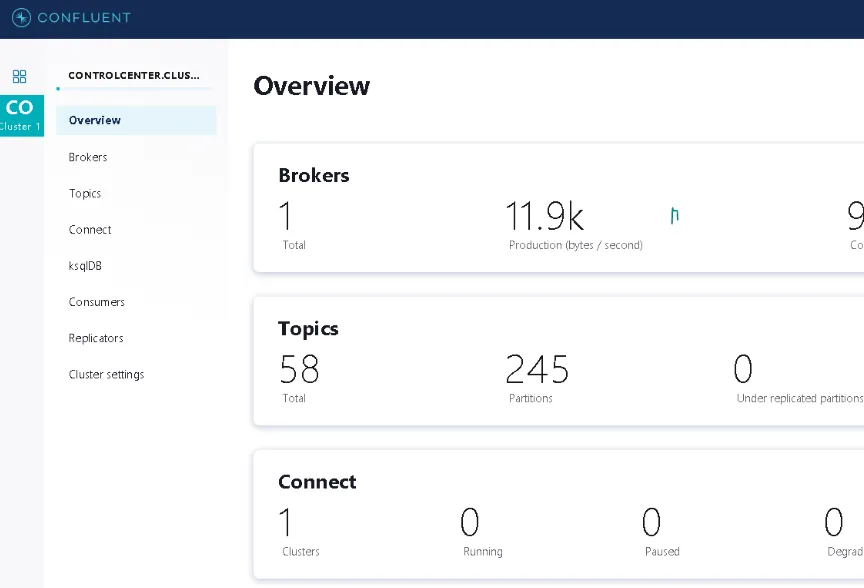Open the ksqlDB section
864x588 pixels.
85,266
